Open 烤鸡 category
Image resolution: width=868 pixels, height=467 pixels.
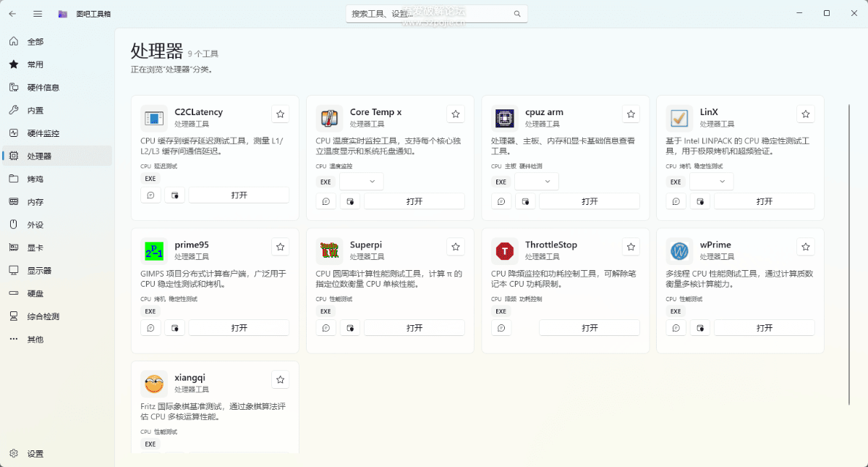click(57, 179)
